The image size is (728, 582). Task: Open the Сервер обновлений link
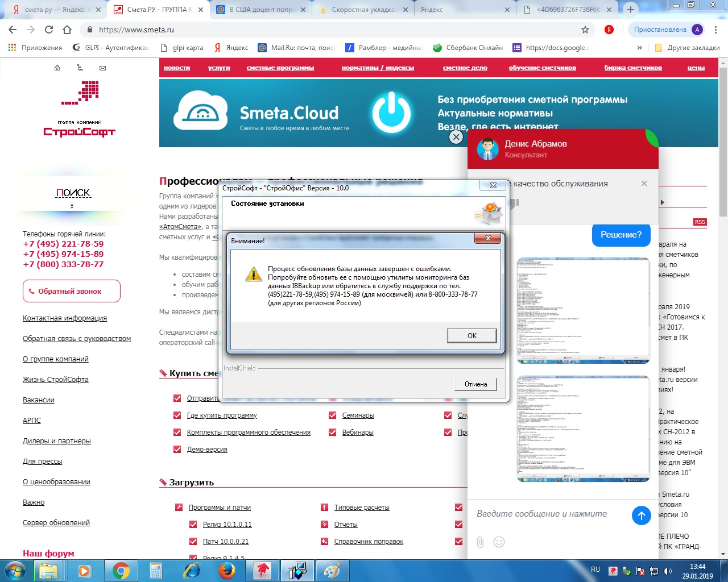tap(56, 523)
